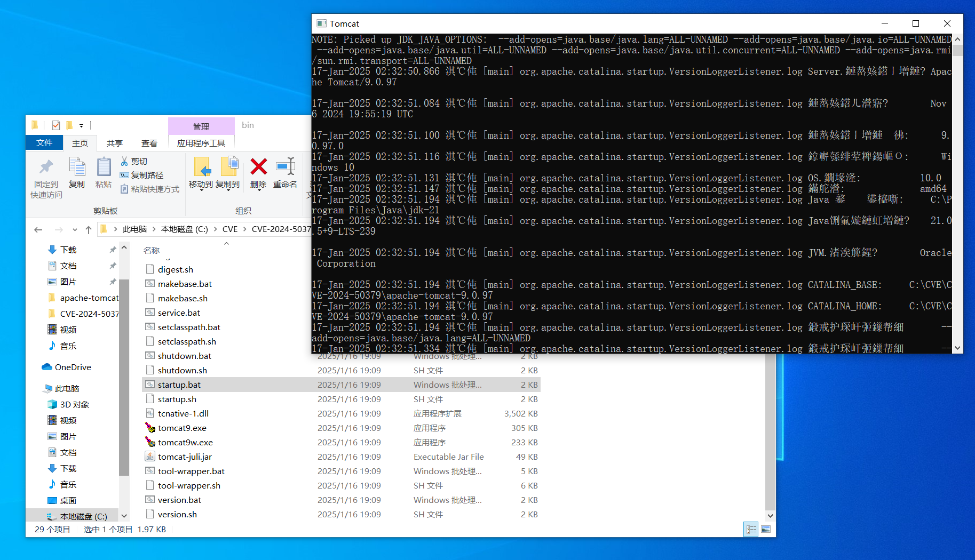Click the tomcat9w.exe file icon
This screenshot has width=975, height=560.
pos(150,442)
